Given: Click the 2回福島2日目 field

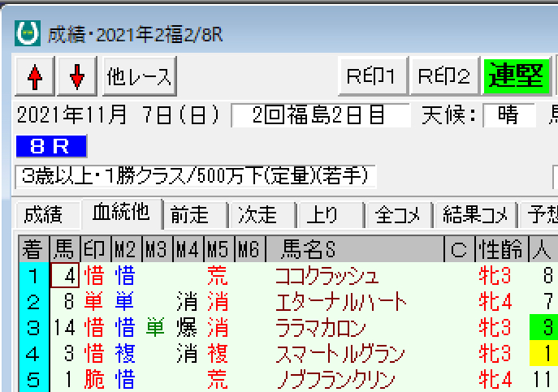Looking at the screenshot, I should coord(320,115).
